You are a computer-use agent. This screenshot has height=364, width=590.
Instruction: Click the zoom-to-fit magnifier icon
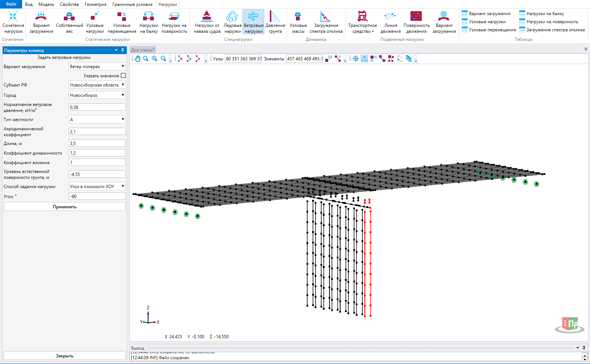tap(146, 59)
